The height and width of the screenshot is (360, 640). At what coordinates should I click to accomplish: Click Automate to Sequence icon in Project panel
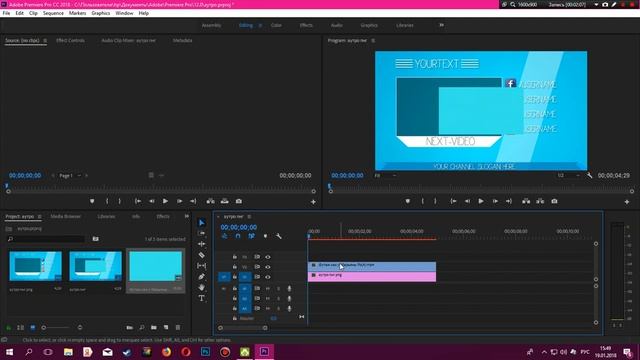coord(129,327)
